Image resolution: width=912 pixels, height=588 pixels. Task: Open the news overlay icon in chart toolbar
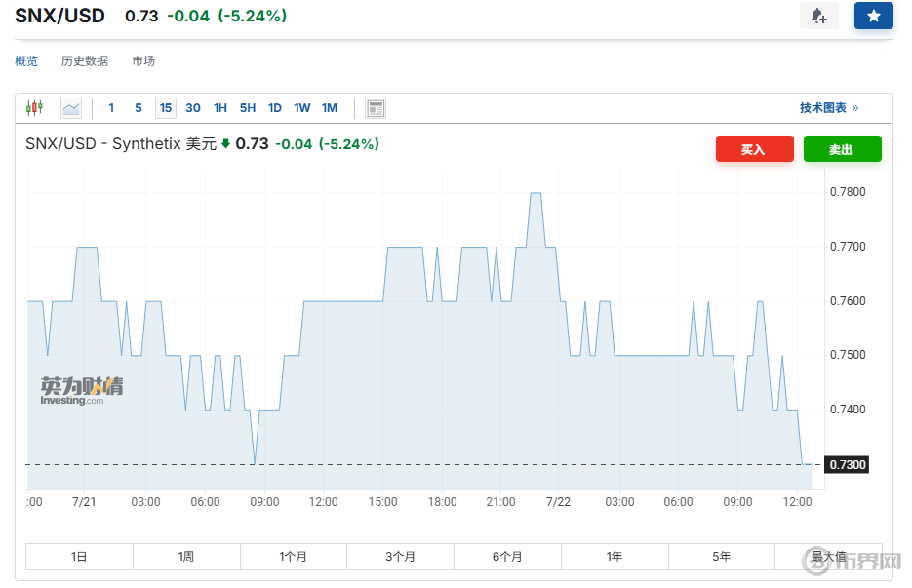(x=376, y=108)
